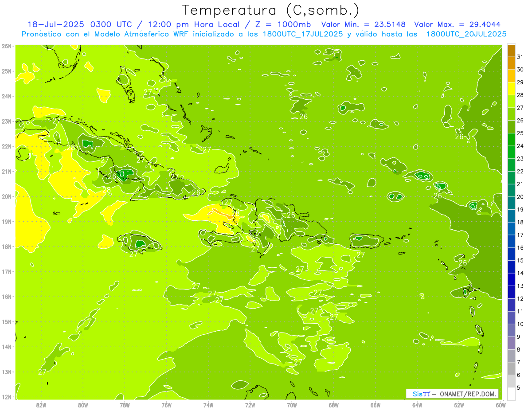Click the colorbar value 31
The image size is (532, 411).
pyautogui.click(x=520, y=56)
